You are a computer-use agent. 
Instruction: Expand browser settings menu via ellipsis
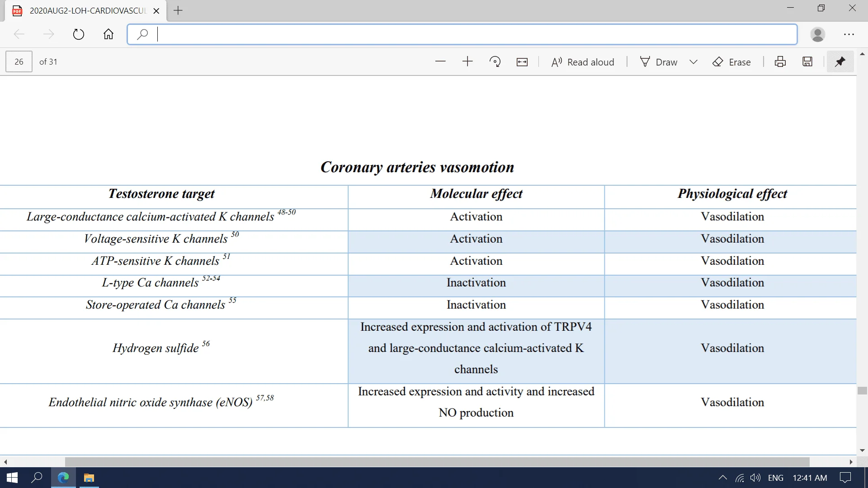click(x=849, y=34)
